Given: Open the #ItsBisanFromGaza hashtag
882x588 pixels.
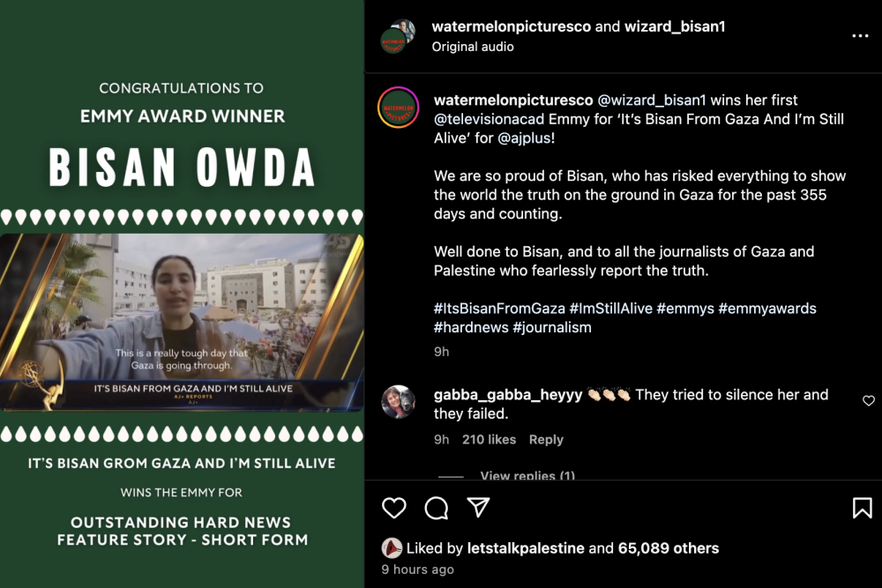Looking at the screenshot, I should pyautogui.click(x=499, y=309).
